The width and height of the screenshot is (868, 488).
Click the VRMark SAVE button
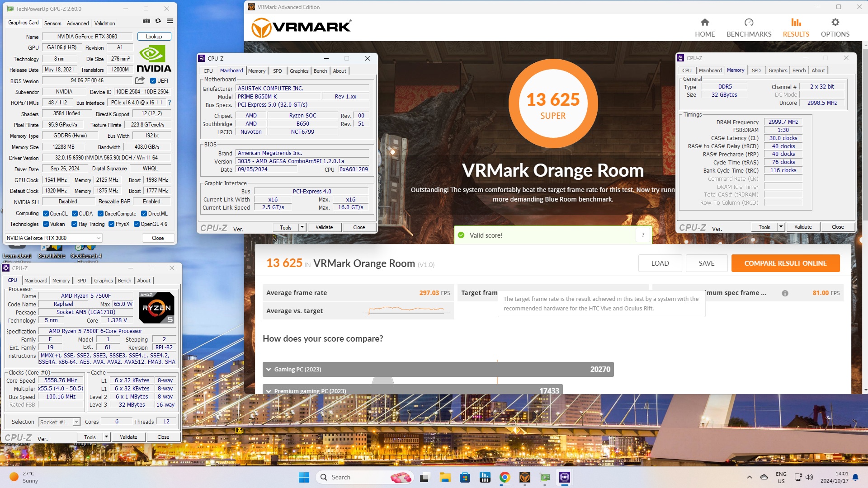(706, 263)
